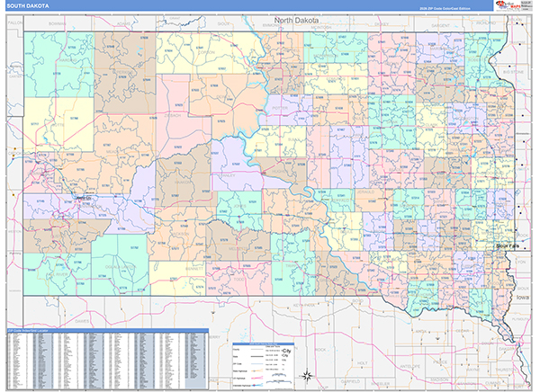This screenshot has width=540, height=392.
Task: Select the DEWEY county label
Action: tap(223, 97)
